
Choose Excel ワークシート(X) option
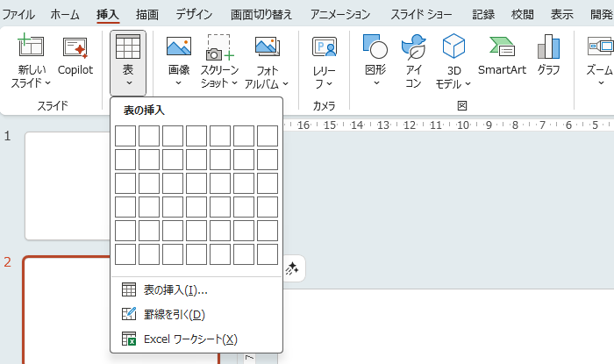tap(189, 339)
